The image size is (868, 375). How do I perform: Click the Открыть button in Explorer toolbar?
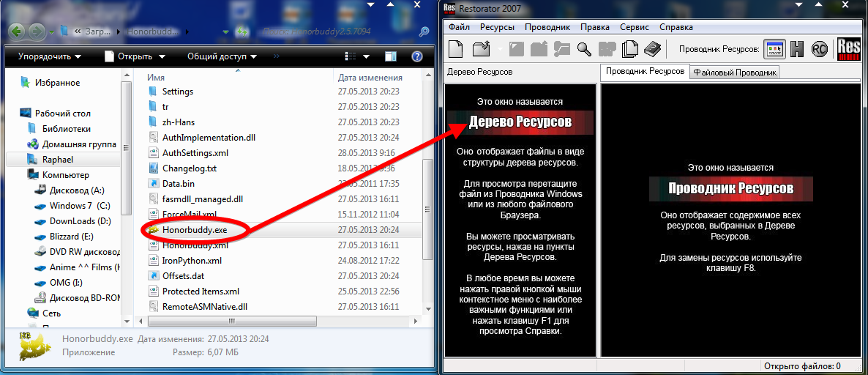click(128, 56)
